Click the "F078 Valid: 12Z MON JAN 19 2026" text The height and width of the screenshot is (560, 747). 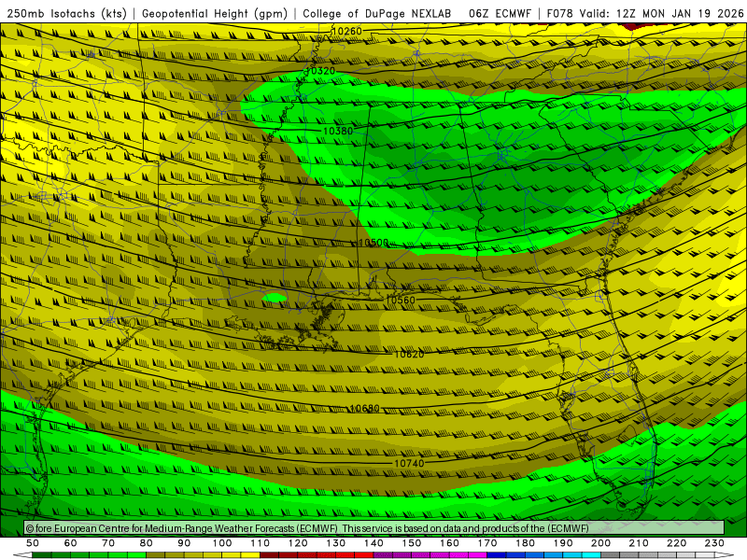click(645, 13)
